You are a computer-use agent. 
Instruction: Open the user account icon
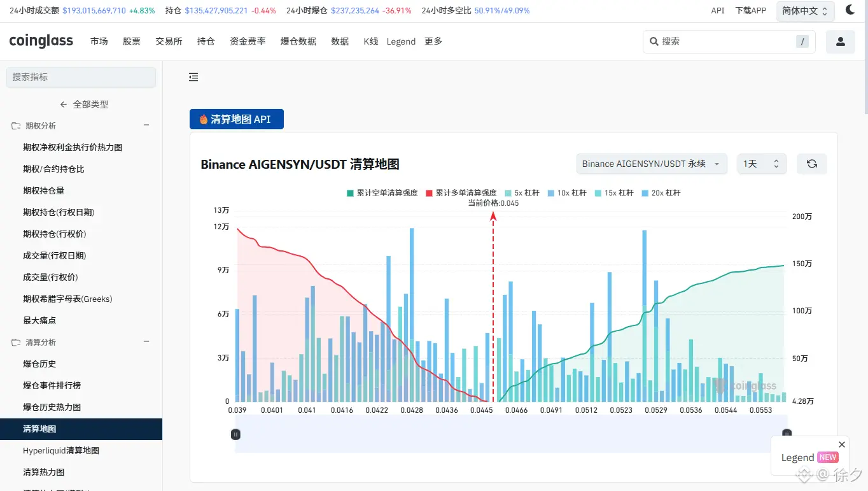point(841,41)
